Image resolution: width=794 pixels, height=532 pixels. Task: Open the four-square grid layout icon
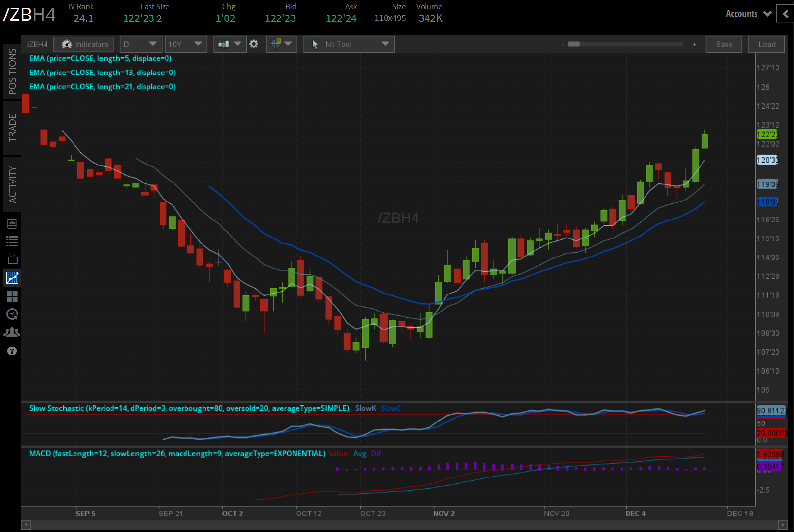(12, 296)
